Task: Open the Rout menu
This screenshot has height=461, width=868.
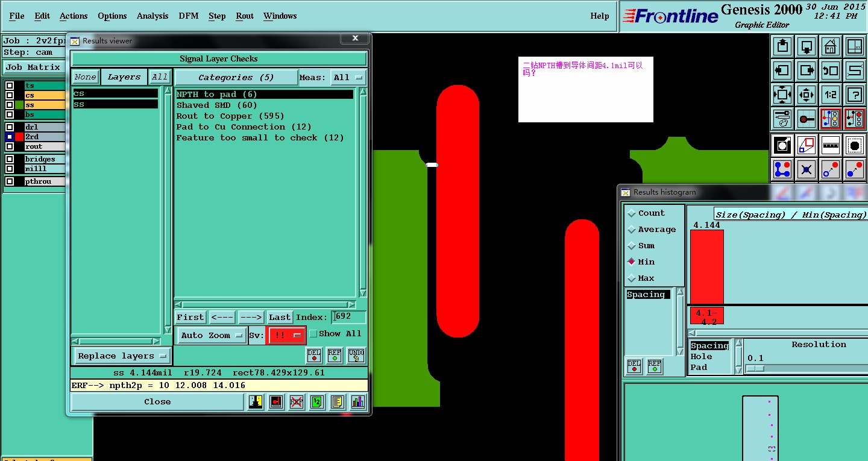Action: [x=245, y=16]
